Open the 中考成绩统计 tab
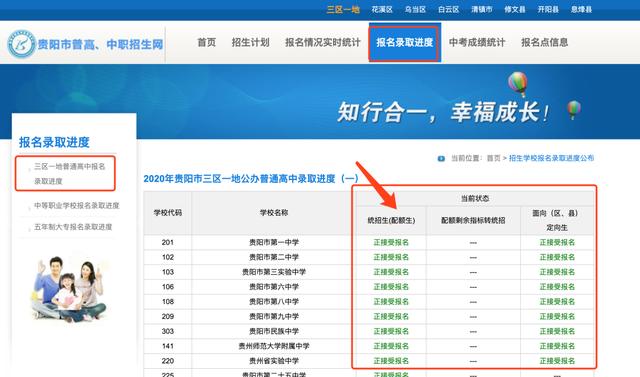This screenshot has width=640, height=377. [477, 42]
